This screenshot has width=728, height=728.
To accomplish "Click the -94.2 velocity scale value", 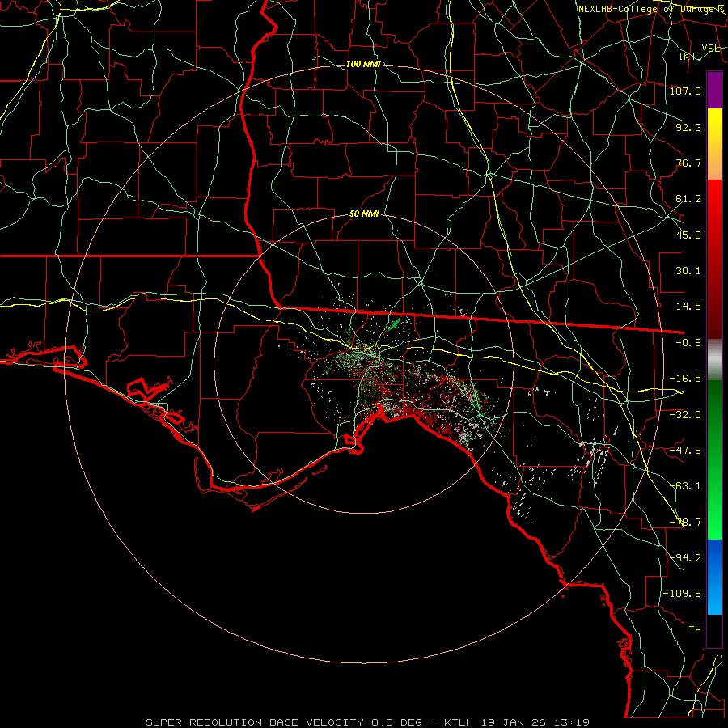I will click(x=685, y=558).
